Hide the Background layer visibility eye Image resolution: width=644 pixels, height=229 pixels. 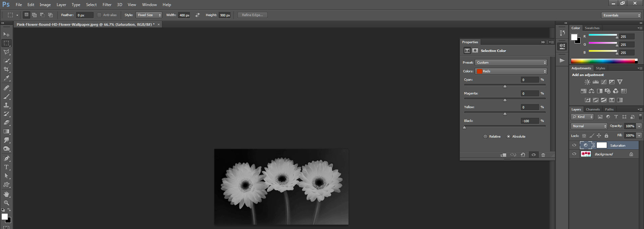coord(574,154)
